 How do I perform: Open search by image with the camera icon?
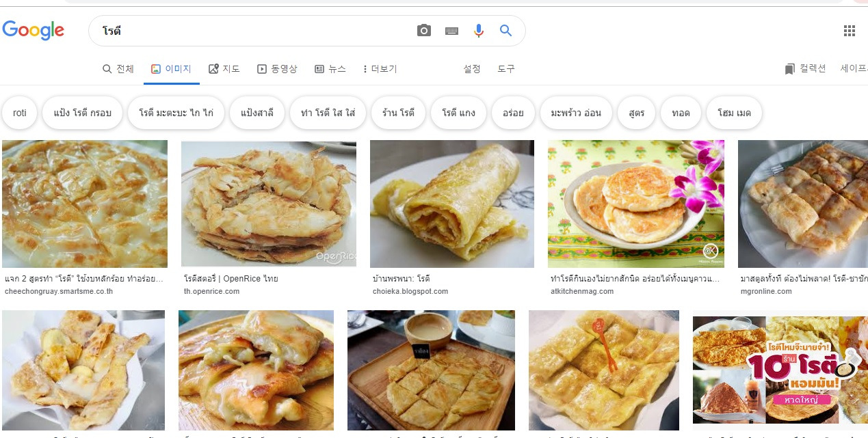(x=423, y=30)
